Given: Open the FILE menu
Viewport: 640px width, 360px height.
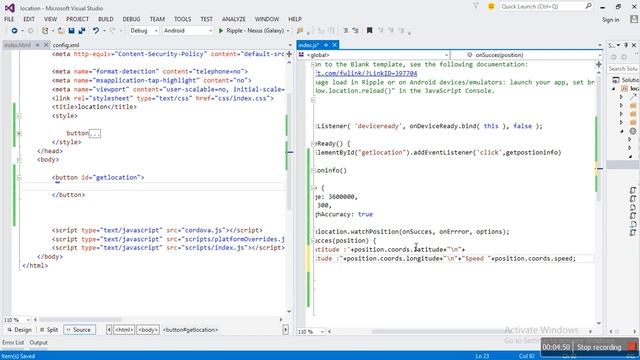Looking at the screenshot, I should click(9, 19).
